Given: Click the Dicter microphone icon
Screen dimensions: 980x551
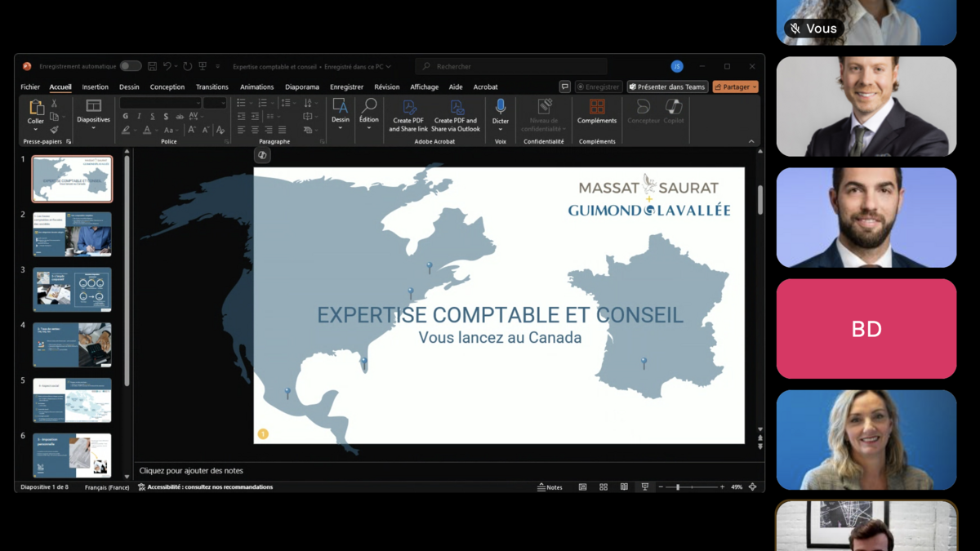Looking at the screenshot, I should tap(501, 107).
